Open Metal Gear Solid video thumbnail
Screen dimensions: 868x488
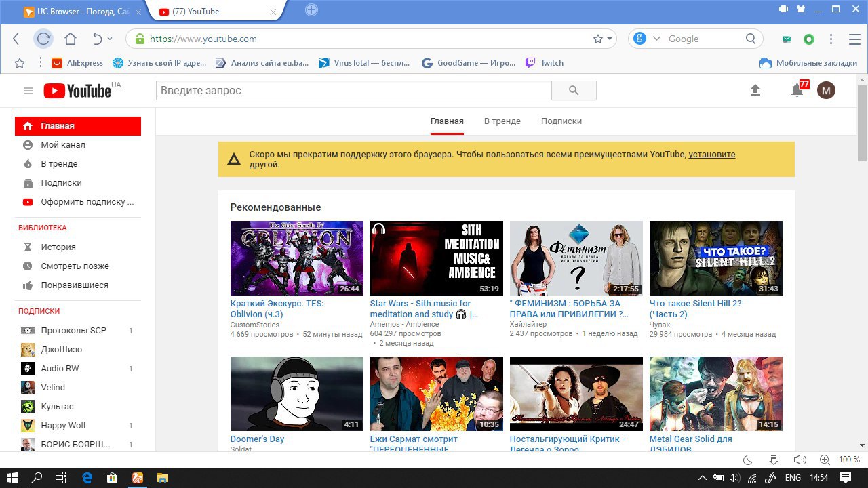point(716,394)
